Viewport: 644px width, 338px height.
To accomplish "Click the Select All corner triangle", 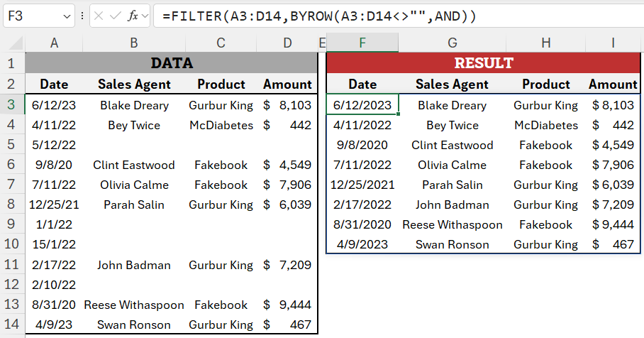I will click(x=16, y=43).
